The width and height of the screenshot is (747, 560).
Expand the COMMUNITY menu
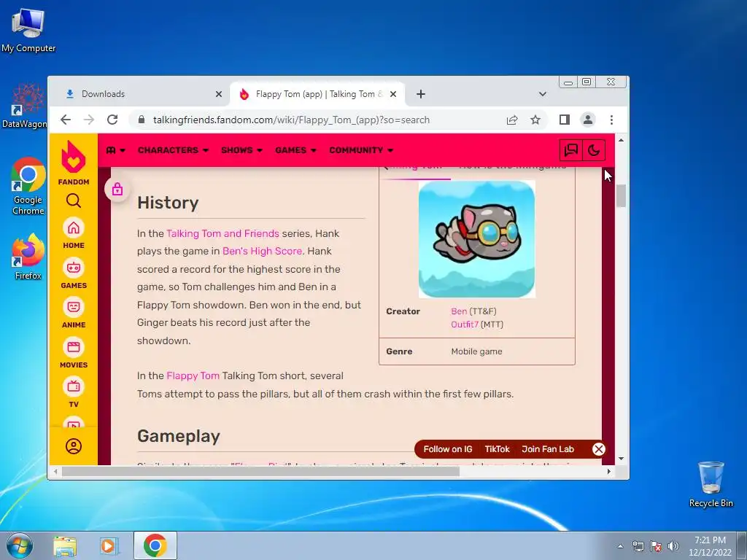tap(361, 150)
